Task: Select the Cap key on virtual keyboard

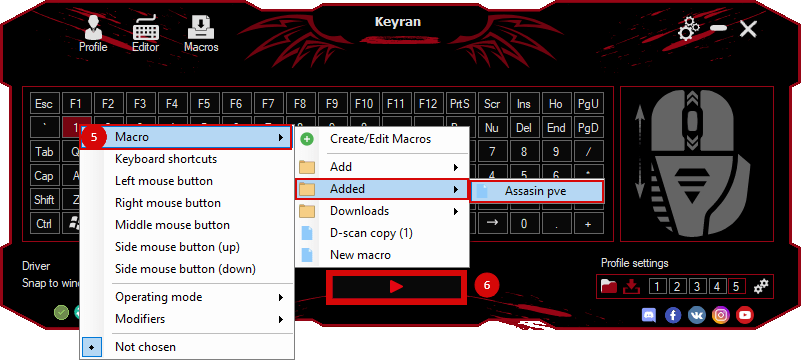Action: tap(44, 176)
